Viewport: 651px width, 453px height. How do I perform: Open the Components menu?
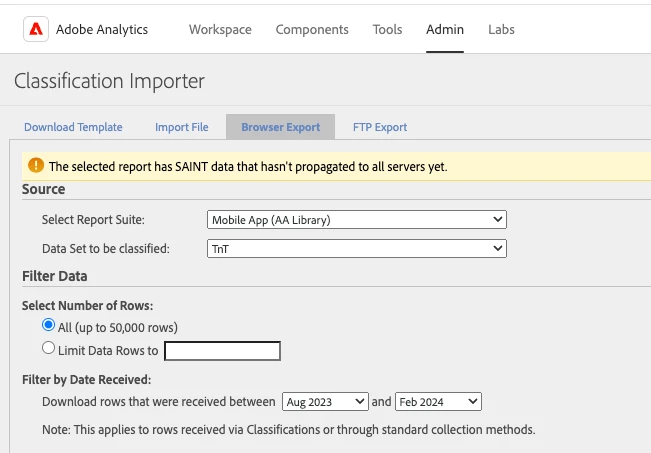[312, 29]
